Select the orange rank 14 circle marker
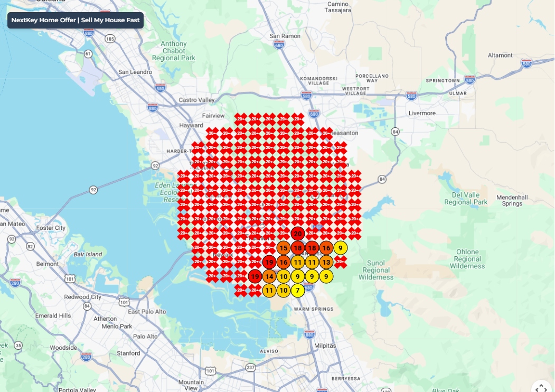The height and width of the screenshot is (392, 555). (x=269, y=276)
